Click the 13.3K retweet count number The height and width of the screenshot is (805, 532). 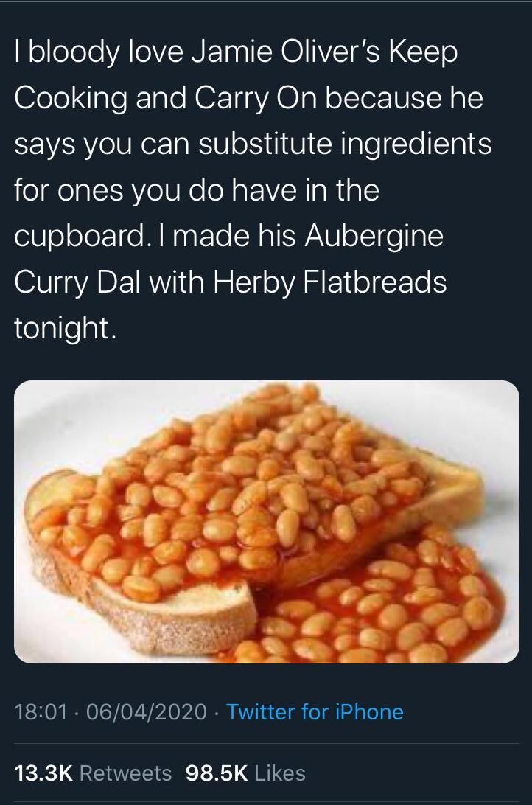45,773
